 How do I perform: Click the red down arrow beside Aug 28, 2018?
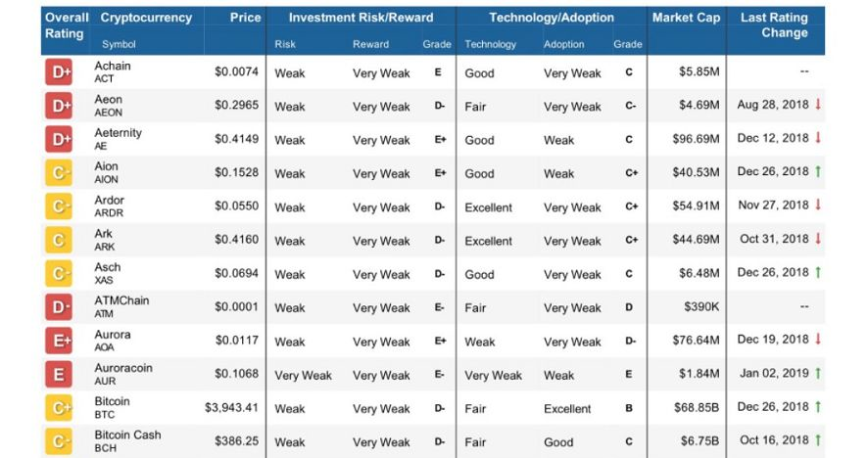pos(818,105)
